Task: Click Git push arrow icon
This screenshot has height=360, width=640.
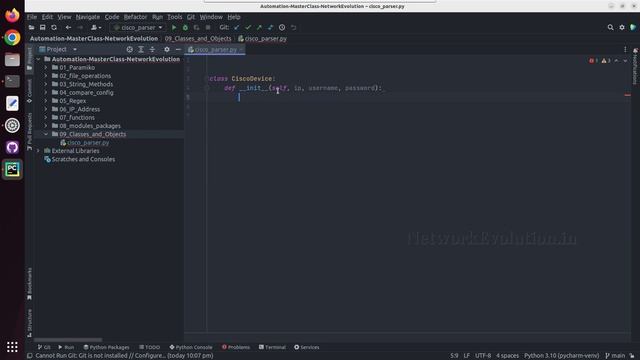Action: 259,27
